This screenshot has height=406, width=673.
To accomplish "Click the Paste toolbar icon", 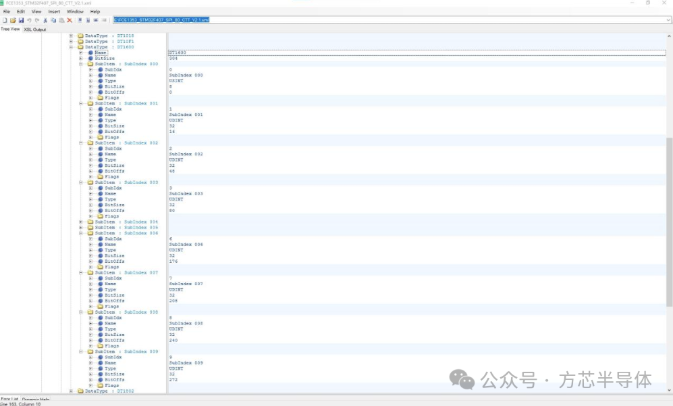I will 61,20.
